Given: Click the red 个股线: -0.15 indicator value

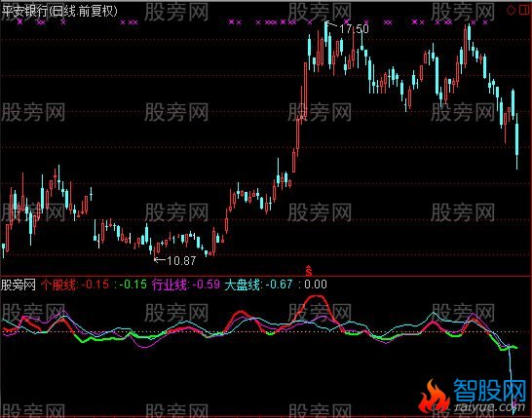Looking at the screenshot, I should [75, 285].
